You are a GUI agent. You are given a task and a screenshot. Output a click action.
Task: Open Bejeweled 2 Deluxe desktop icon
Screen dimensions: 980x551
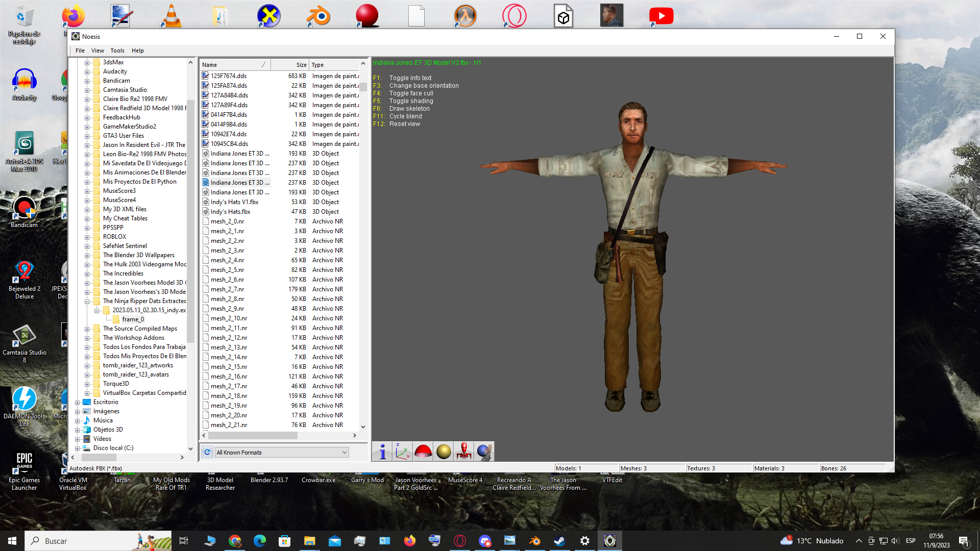(x=24, y=280)
